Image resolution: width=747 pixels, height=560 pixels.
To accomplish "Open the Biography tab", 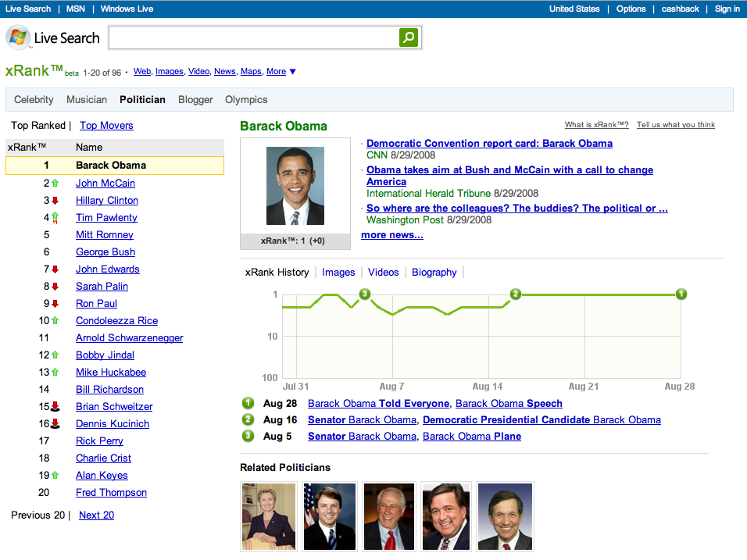I will (x=434, y=273).
